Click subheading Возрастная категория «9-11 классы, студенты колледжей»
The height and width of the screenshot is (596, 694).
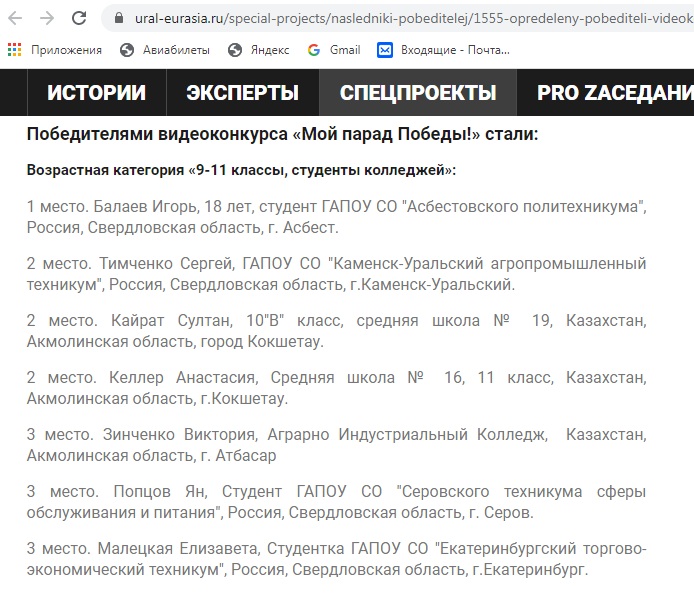241,170
